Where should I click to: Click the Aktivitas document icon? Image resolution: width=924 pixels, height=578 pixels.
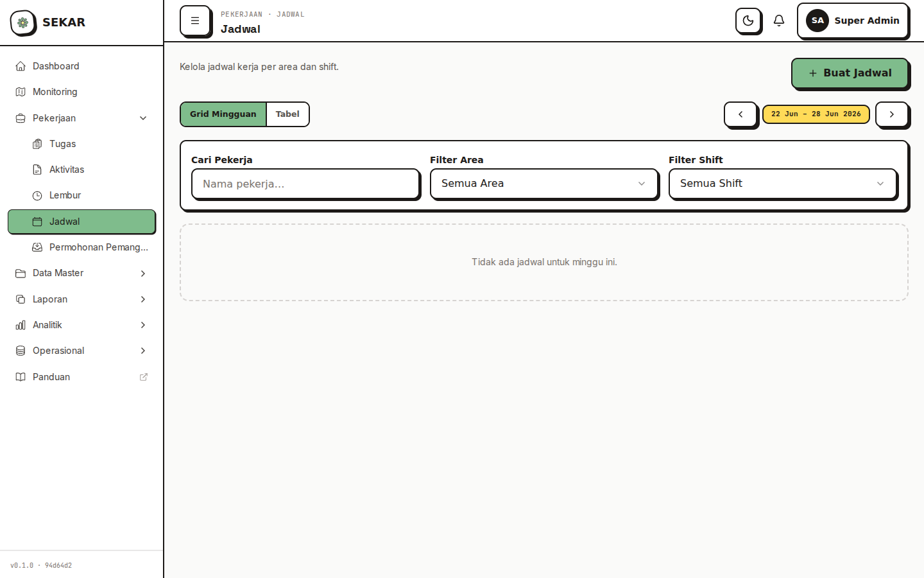[37, 170]
